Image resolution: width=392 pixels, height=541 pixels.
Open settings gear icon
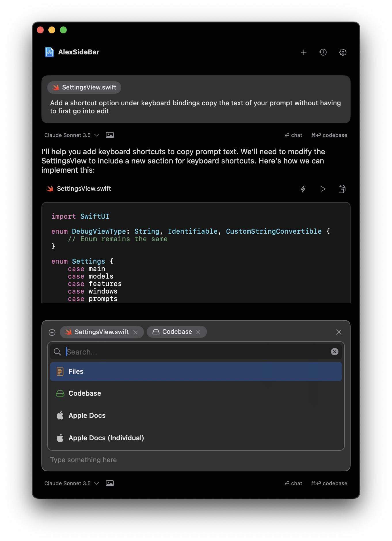[x=342, y=52]
